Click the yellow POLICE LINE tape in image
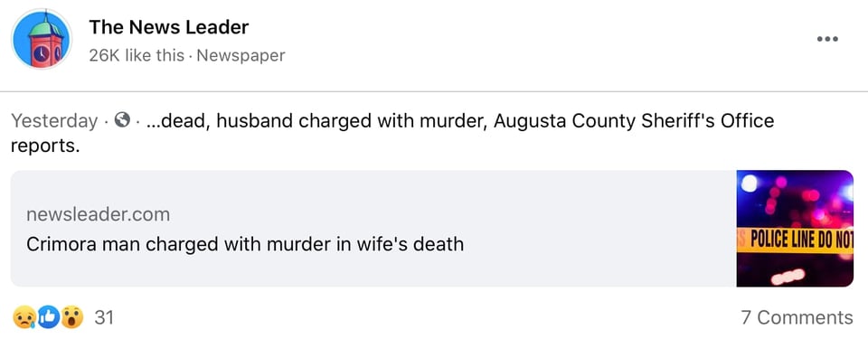This screenshot has width=868, height=339. click(795, 240)
